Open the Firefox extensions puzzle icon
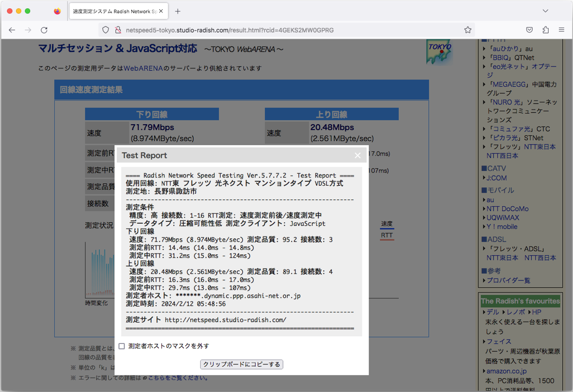Image resolution: width=573 pixels, height=392 pixels. point(546,30)
